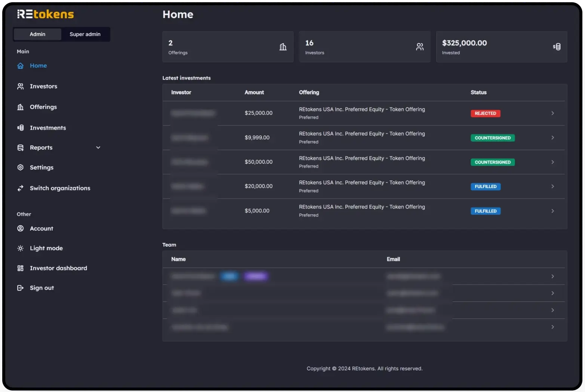Click the Switch organizations arrows icon
585x392 pixels.
coord(21,188)
